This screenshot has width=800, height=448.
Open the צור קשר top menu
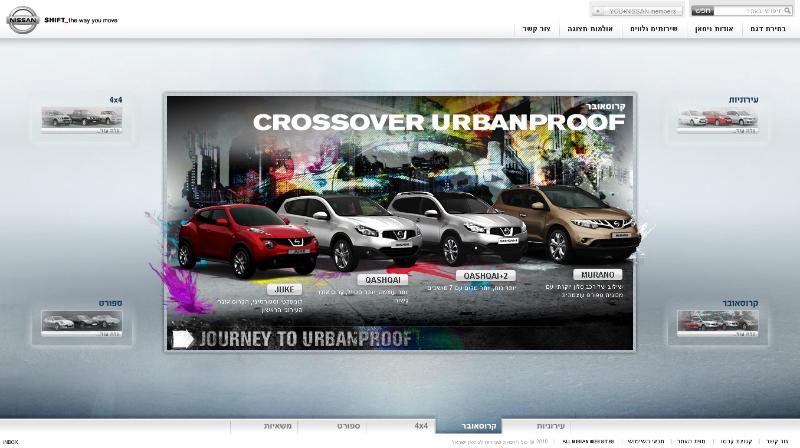(536, 29)
